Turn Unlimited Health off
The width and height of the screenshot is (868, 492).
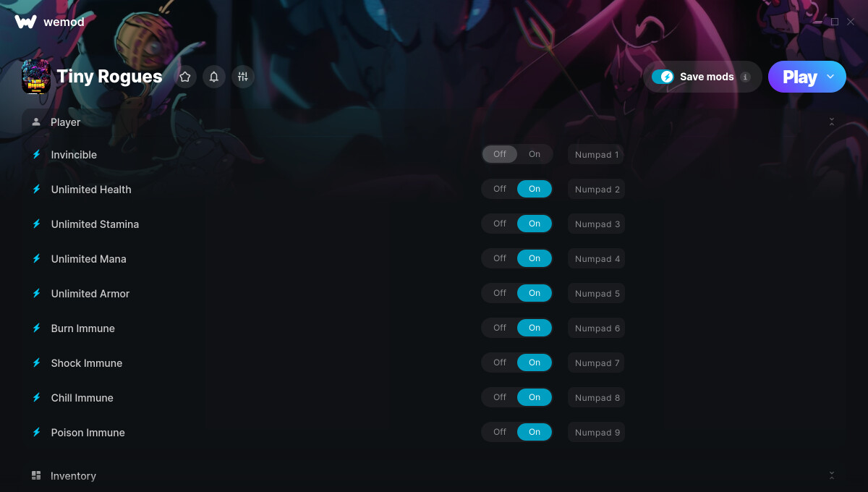(x=500, y=189)
